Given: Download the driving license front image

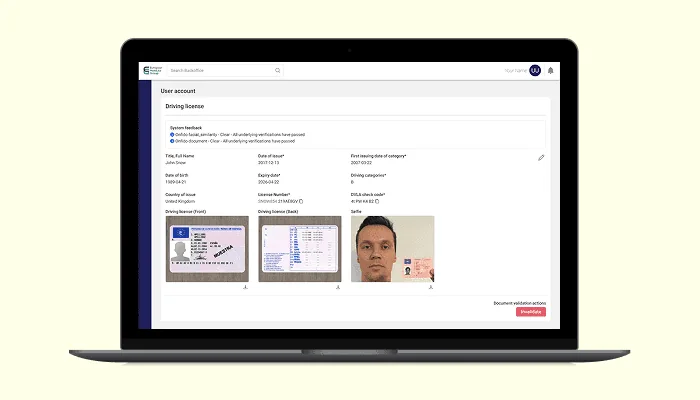Looking at the screenshot, I should 245,287.
